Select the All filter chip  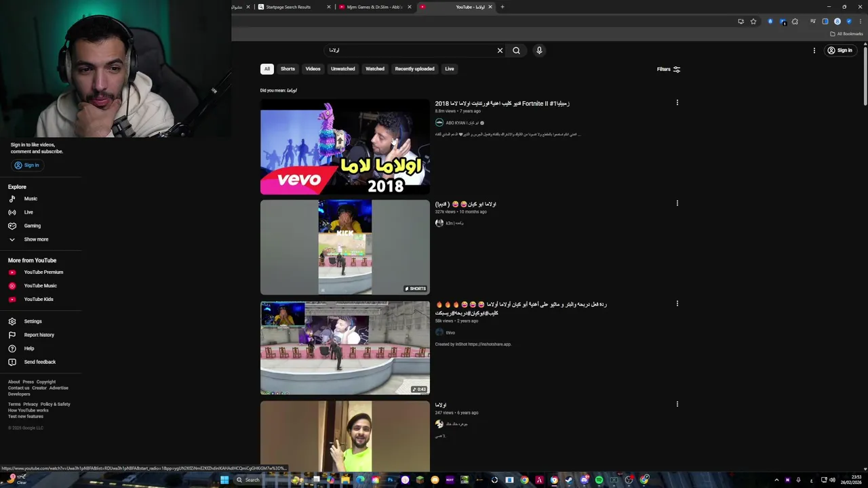click(x=267, y=68)
